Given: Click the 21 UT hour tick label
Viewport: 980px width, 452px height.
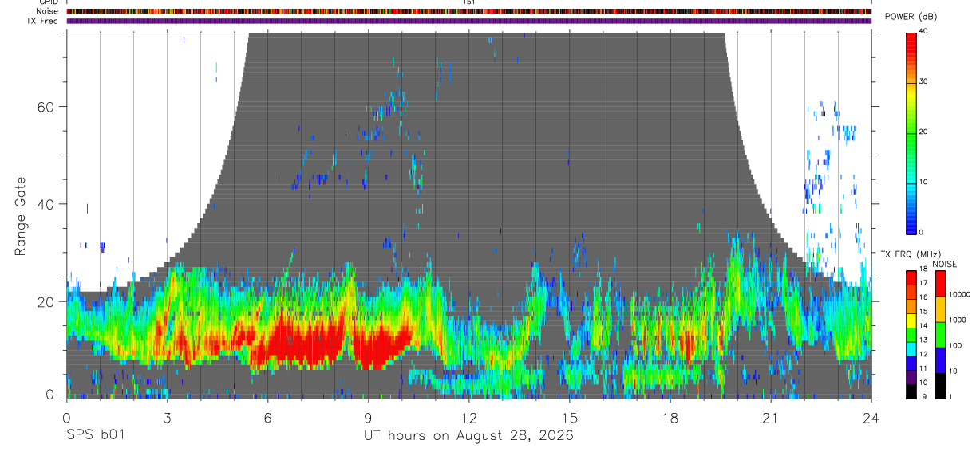Looking at the screenshot, I should coord(771,418).
